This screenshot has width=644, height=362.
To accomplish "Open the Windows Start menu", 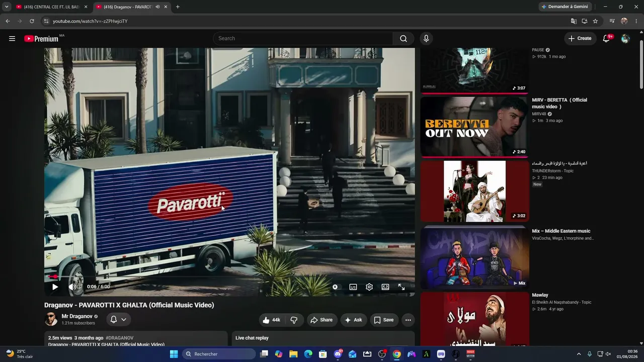I will pos(174,354).
